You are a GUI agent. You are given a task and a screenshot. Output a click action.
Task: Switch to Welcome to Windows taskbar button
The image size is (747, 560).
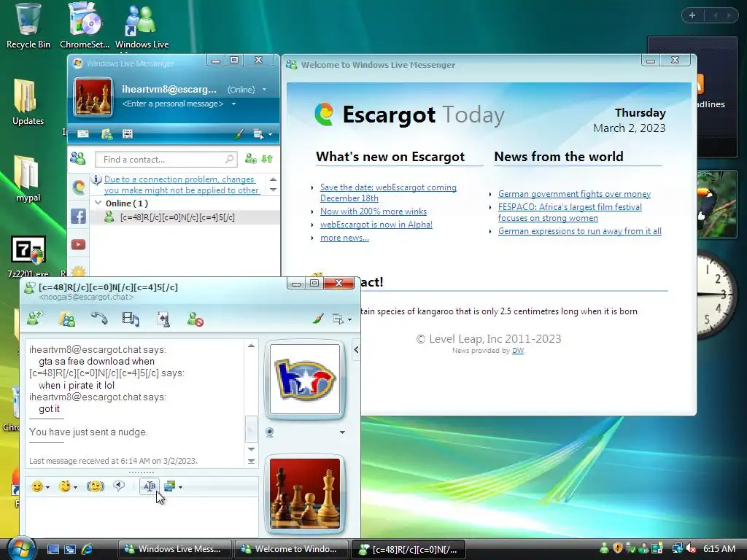(x=291, y=549)
